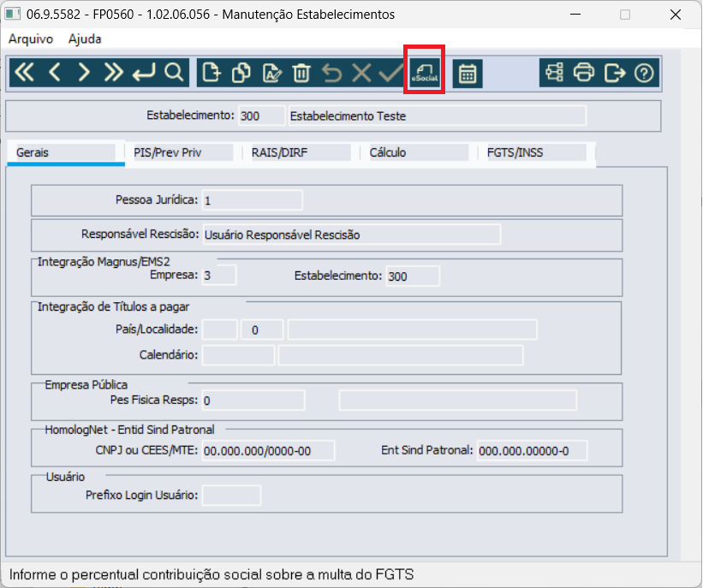Screen dimensions: 703x588
Task: Cancel changes with the X toolbar icon
Action: 361,73
